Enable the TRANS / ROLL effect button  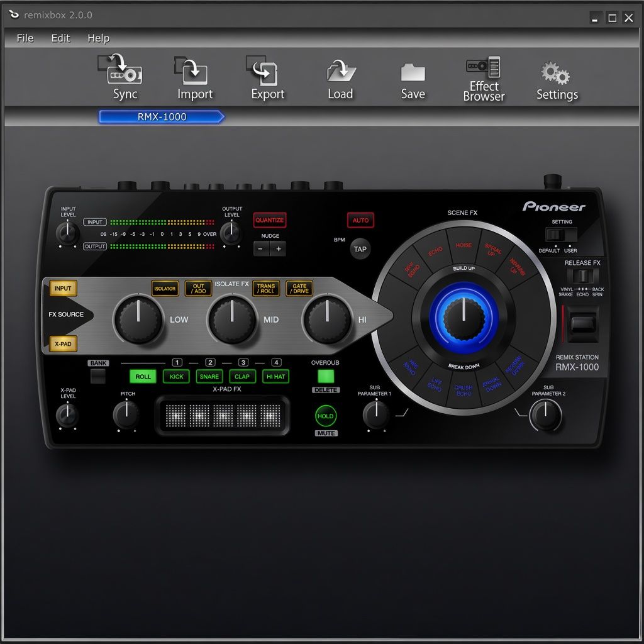coord(266,288)
